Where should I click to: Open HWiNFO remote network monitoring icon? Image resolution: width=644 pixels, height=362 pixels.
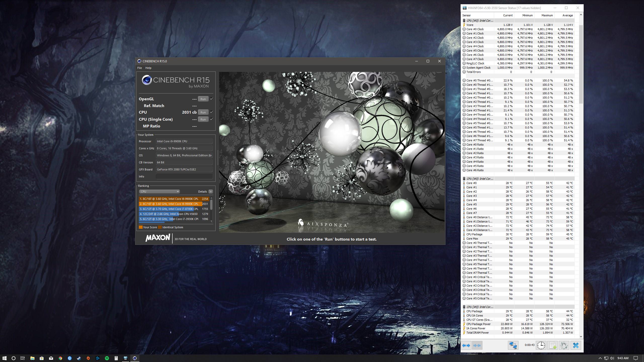513,345
